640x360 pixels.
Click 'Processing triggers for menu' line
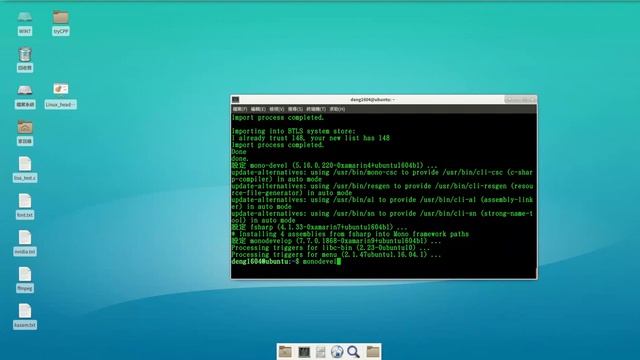(336, 255)
